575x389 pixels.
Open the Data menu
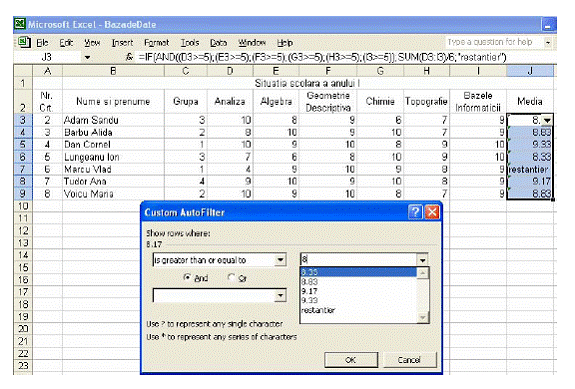point(218,43)
